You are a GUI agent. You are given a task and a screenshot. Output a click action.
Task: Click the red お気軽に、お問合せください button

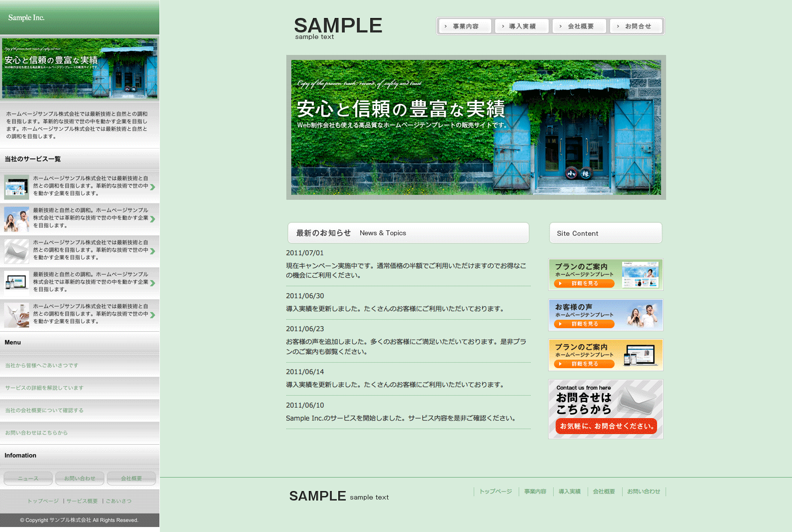606,426
